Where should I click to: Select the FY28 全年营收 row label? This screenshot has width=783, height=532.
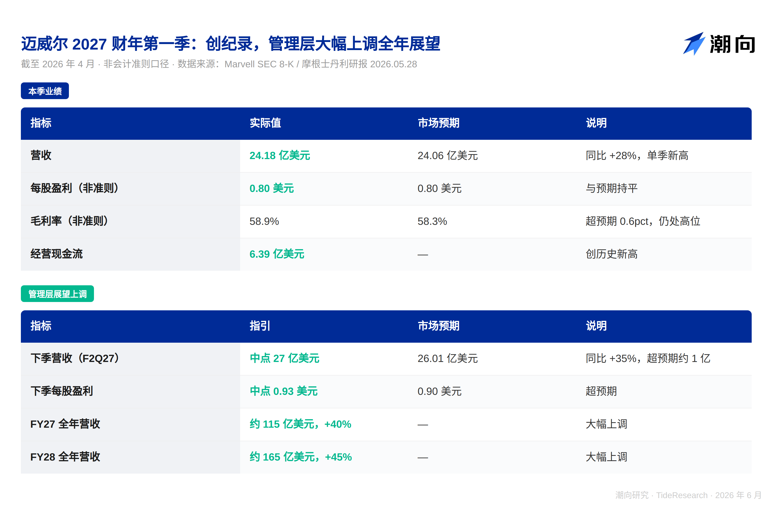[x=65, y=457]
